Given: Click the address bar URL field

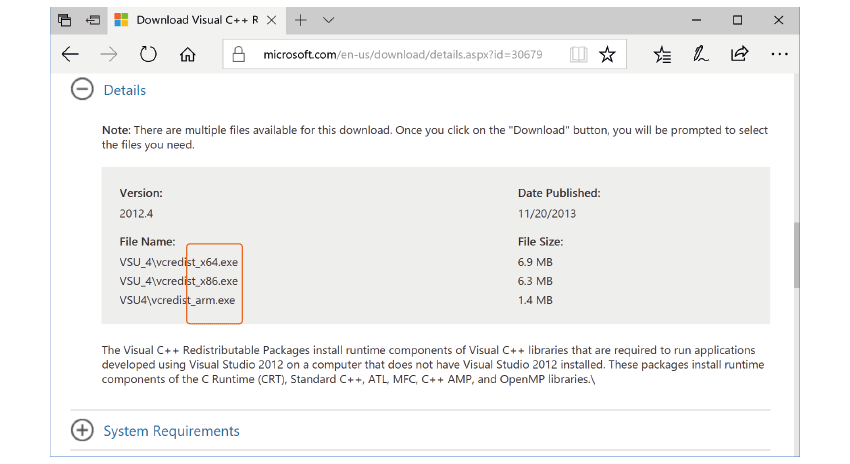Looking at the screenshot, I should [x=402, y=54].
